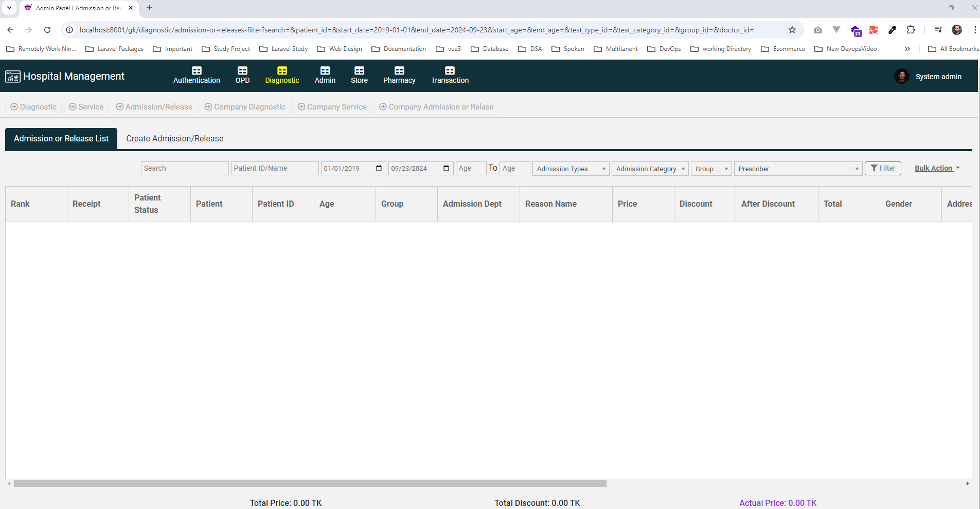Click the Patient Status column header
The height and width of the screenshot is (509, 980).
159,204
